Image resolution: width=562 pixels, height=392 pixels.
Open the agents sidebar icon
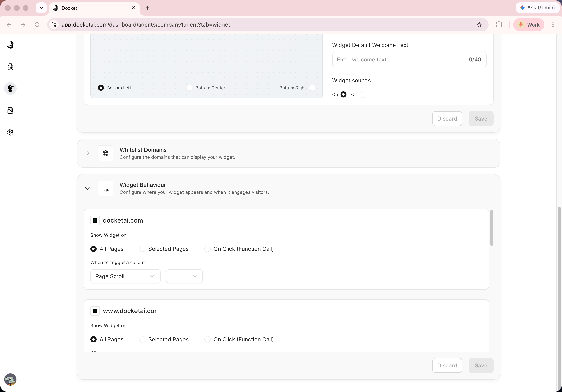10,88
